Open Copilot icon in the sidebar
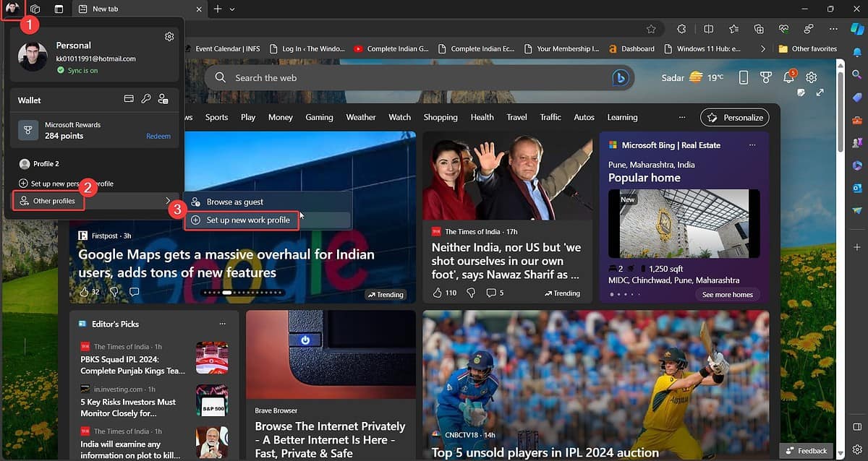The image size is (868, 461). [x=857, y=29]
